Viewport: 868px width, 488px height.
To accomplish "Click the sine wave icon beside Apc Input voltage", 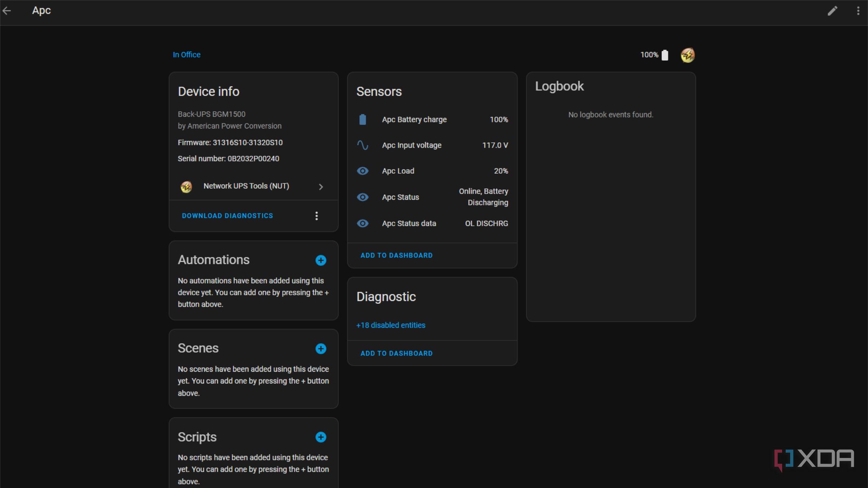I will pyautogui.click(x=362, y=145).
